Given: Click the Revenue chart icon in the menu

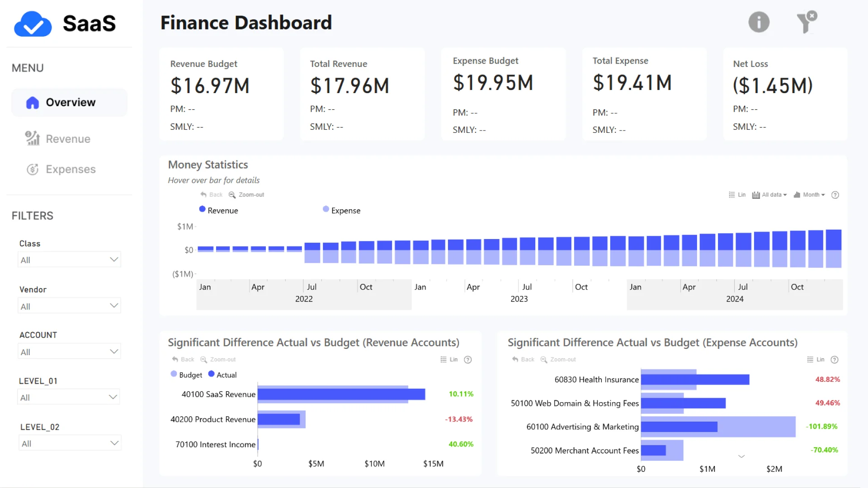Looking at the screenshot, I should click(33, 139).
